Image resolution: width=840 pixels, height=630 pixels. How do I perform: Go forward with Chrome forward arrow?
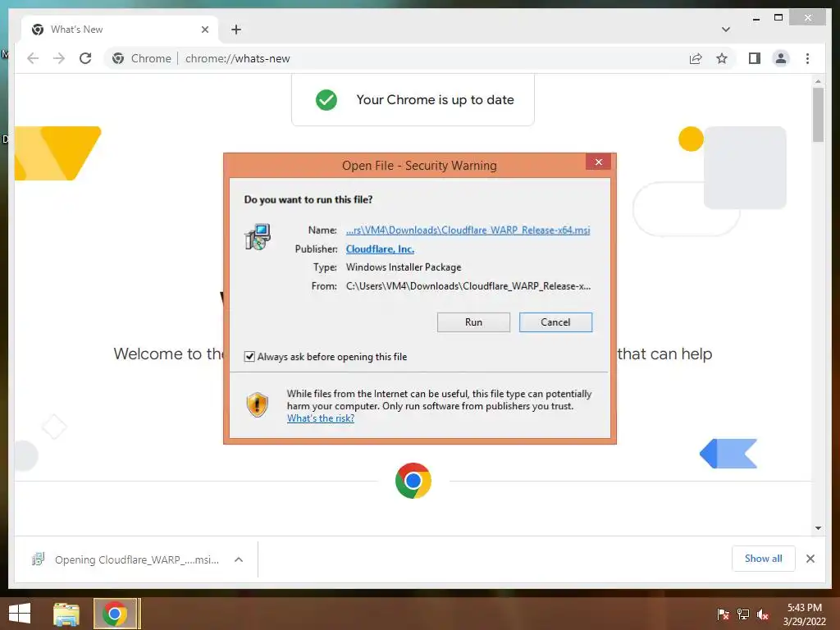point(59,58)
